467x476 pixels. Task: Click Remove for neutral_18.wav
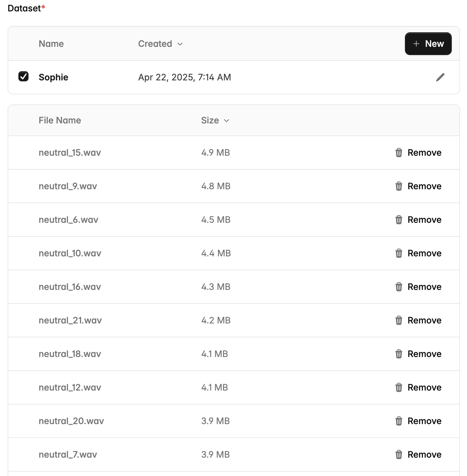tap(424, 354)
